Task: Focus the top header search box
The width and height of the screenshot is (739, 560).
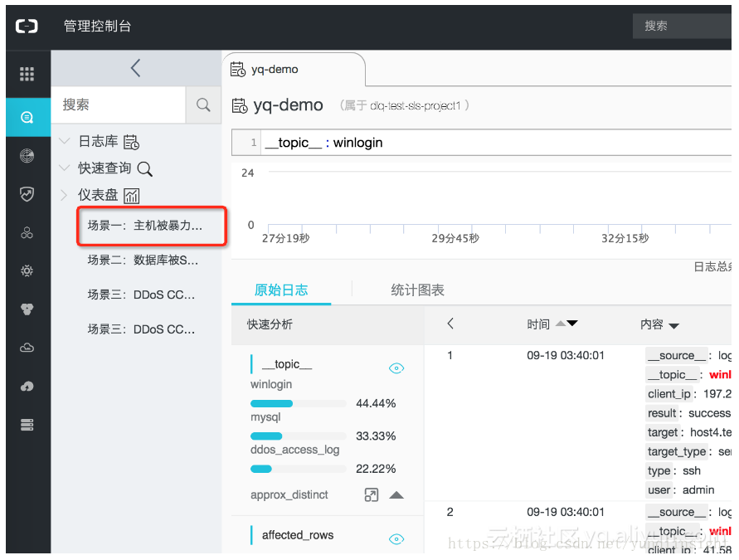Action: [x=682, y=26]
